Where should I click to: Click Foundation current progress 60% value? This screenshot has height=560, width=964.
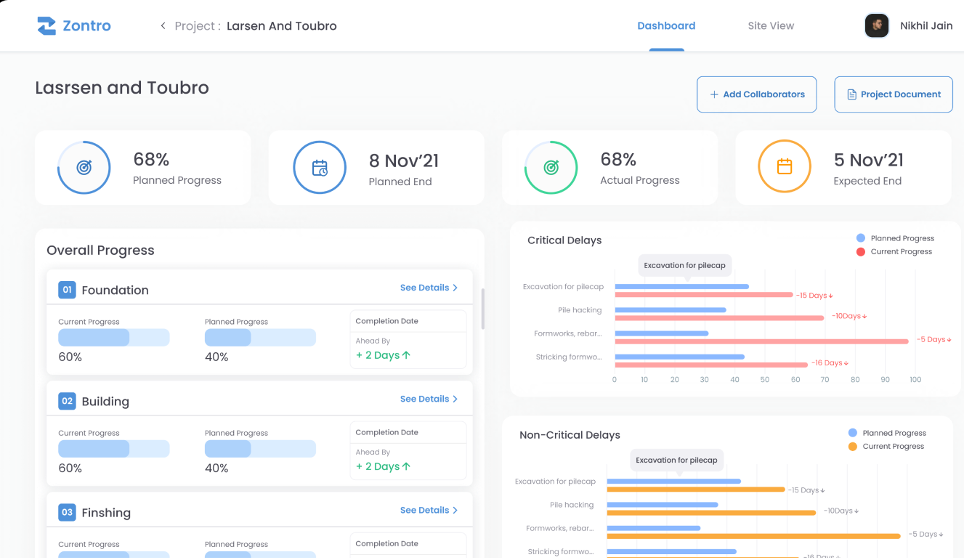(70, 357)
